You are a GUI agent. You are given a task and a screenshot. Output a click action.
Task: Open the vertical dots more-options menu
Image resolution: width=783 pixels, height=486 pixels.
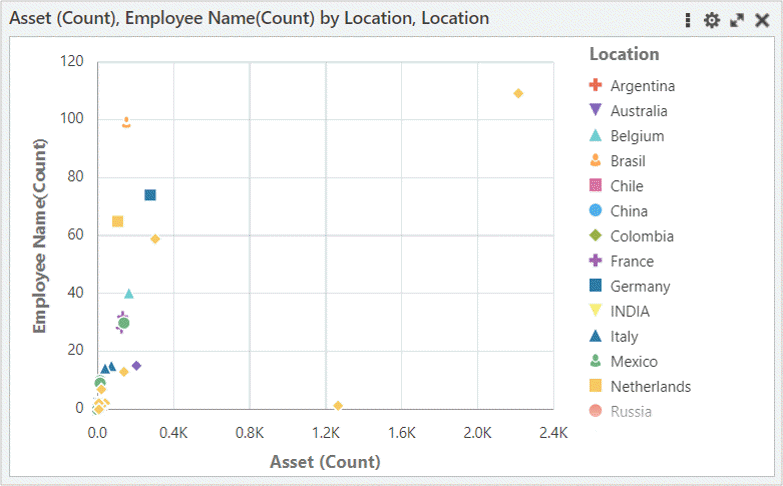[x=688, y=20]
